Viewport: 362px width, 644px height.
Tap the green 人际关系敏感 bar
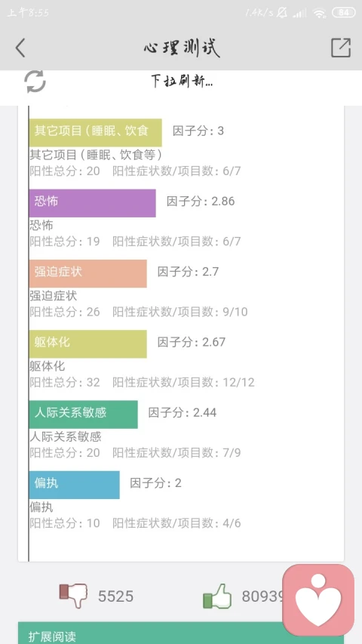(x=83, y=414)
